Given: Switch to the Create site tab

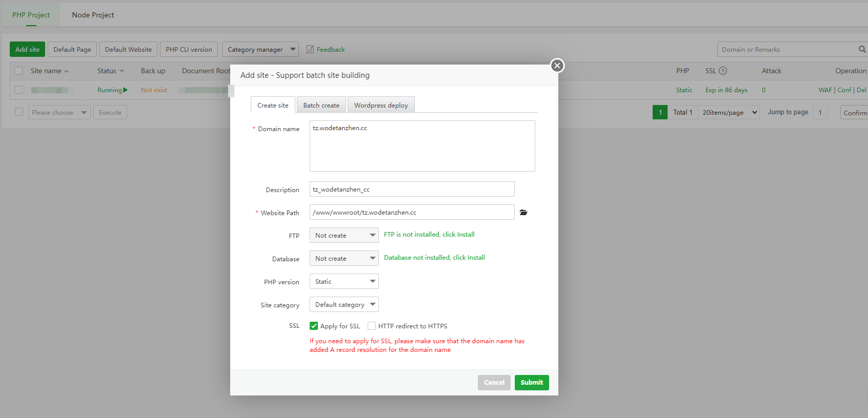Looking at the screenshot, I should click(x=273, y=105).
